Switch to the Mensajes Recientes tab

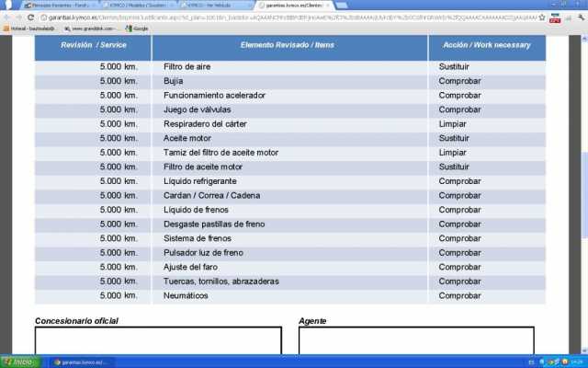point(61,6)
